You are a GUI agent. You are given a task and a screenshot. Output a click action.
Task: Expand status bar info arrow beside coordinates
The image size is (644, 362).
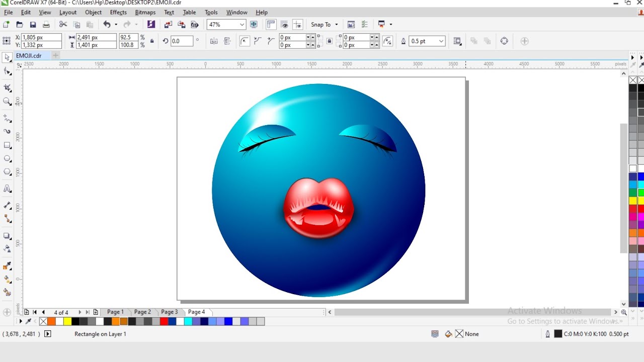tap(48, 334)
